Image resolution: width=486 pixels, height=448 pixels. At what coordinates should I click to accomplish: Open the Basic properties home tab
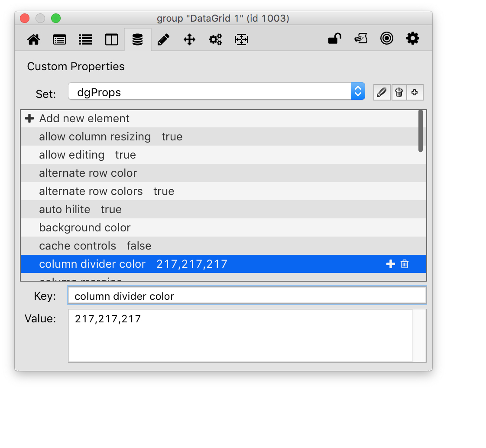tap(34, 40)
